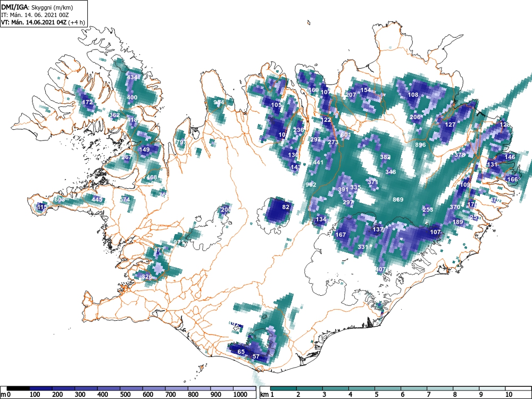Viewport: 532px width, 399px height.
Task: Click the visibility value 108 on the map
Action: 413,95
